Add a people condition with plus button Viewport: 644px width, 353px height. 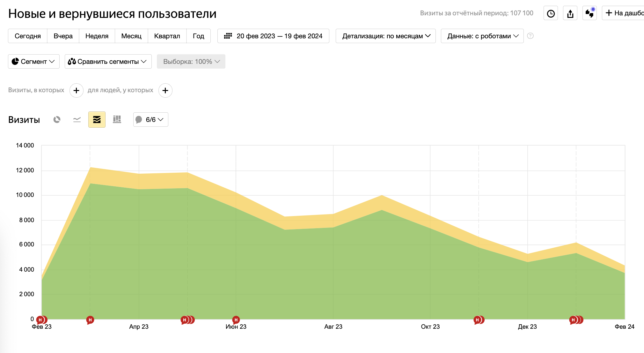[x=165, y=91]
